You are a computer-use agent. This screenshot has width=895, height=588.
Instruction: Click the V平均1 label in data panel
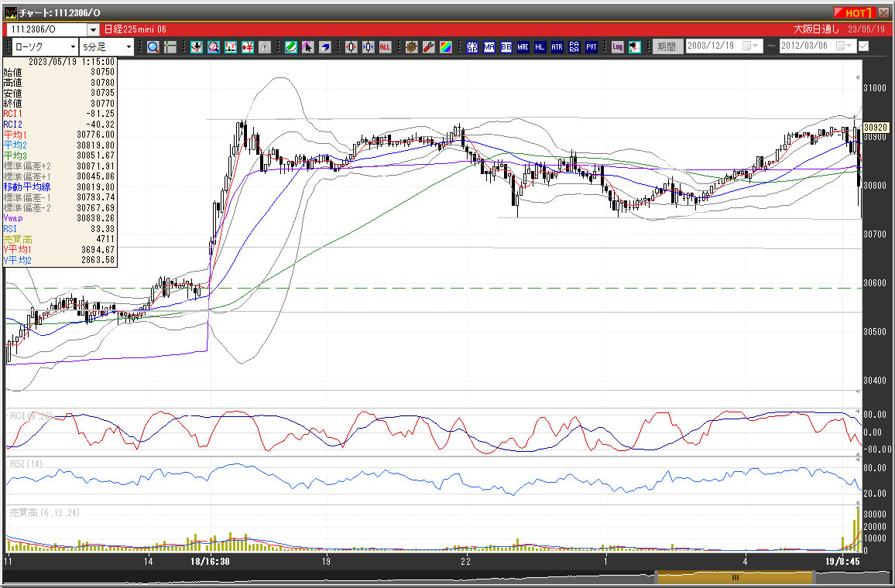click(17, 250)
